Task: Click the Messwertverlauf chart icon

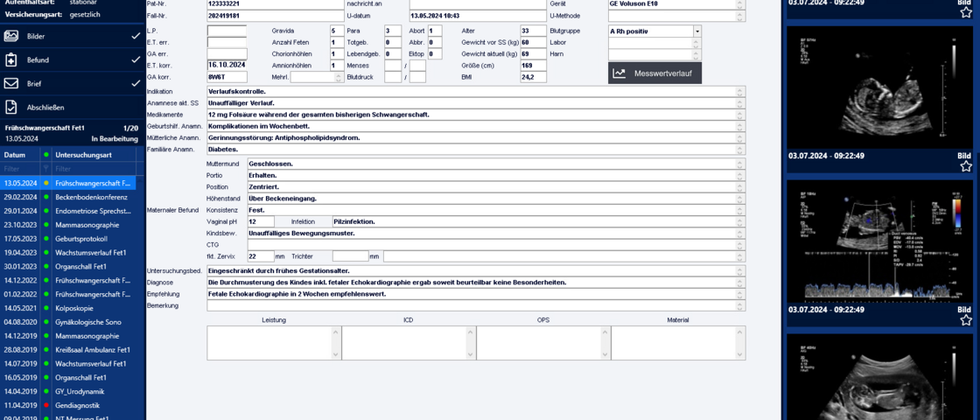Action: click(x=619, y=73)
